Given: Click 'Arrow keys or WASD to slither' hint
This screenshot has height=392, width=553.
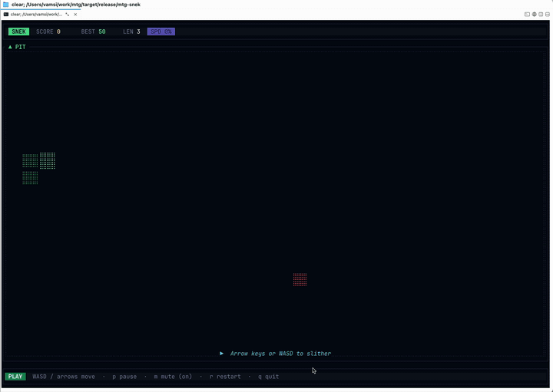Looking at the screenshot, I should click(x=280, y=354).
